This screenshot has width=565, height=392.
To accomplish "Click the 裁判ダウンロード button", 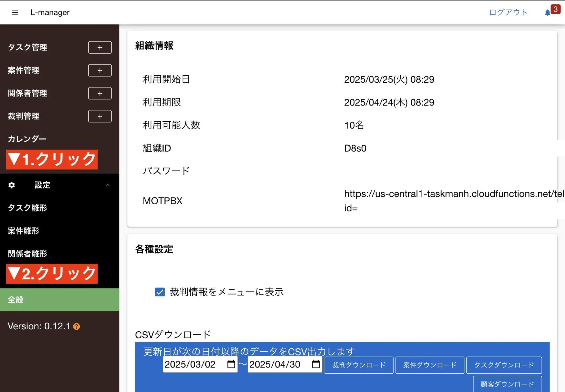I will [359, 365].
